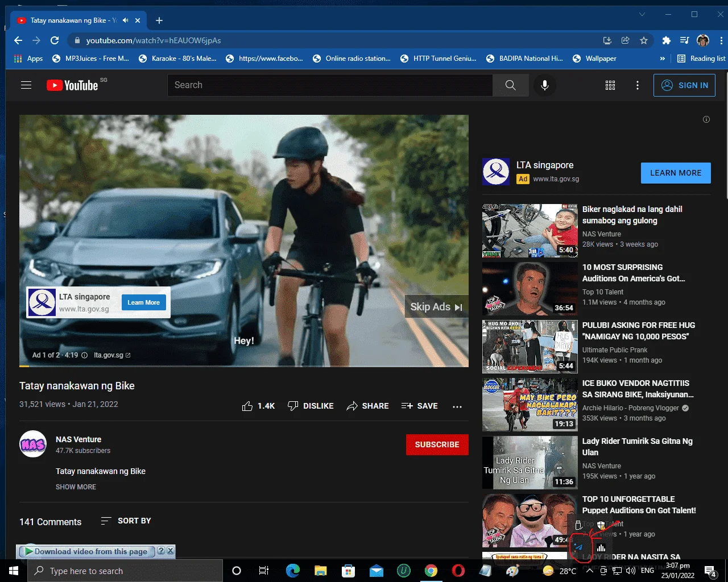
Task: Open the Apps bookmark
Action: pyautogui.click(x=27, y=59)
